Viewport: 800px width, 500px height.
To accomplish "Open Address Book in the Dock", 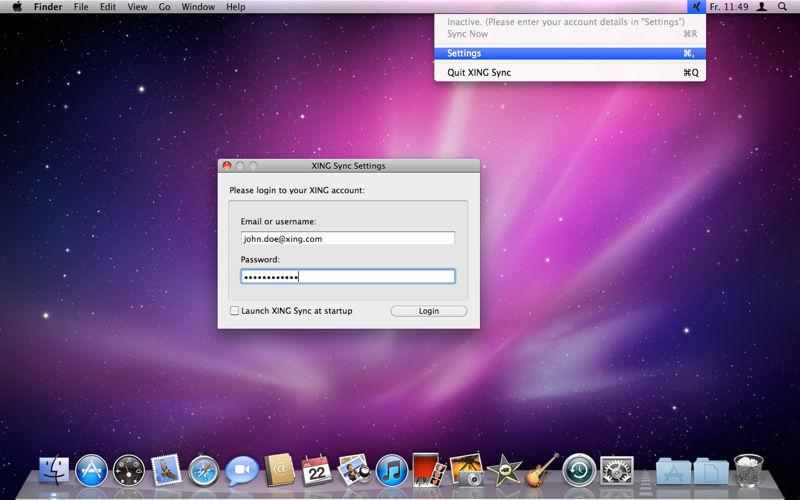I will 279,470.
